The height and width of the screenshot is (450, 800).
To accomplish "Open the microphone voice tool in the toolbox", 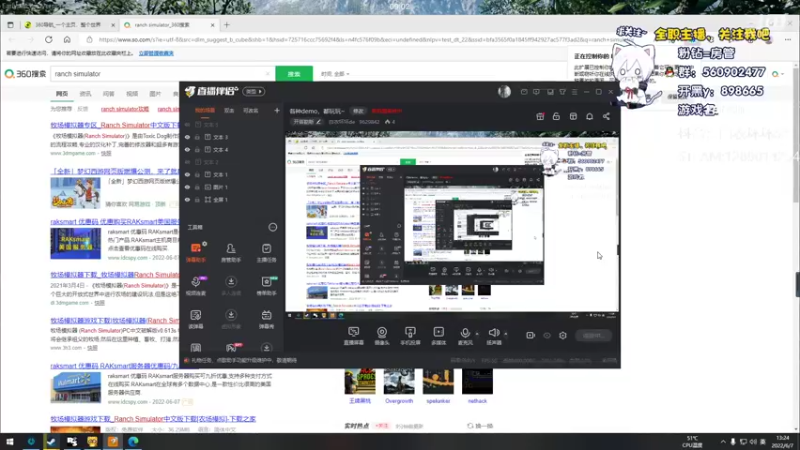I will 196,285.
